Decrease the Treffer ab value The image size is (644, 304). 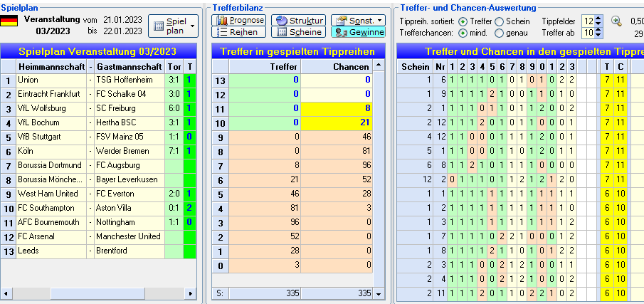(x=598, y=36)
